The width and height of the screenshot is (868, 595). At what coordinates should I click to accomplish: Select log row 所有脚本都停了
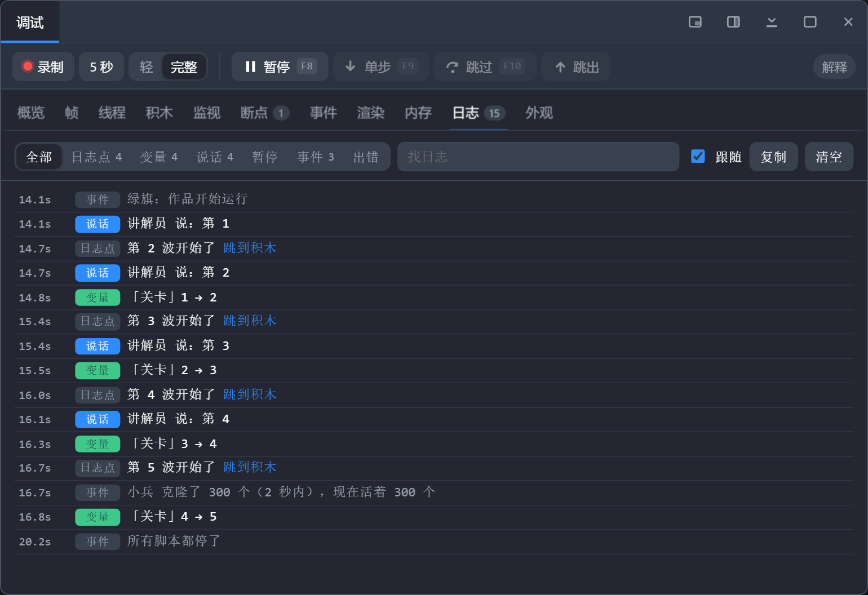coord(434,541)
